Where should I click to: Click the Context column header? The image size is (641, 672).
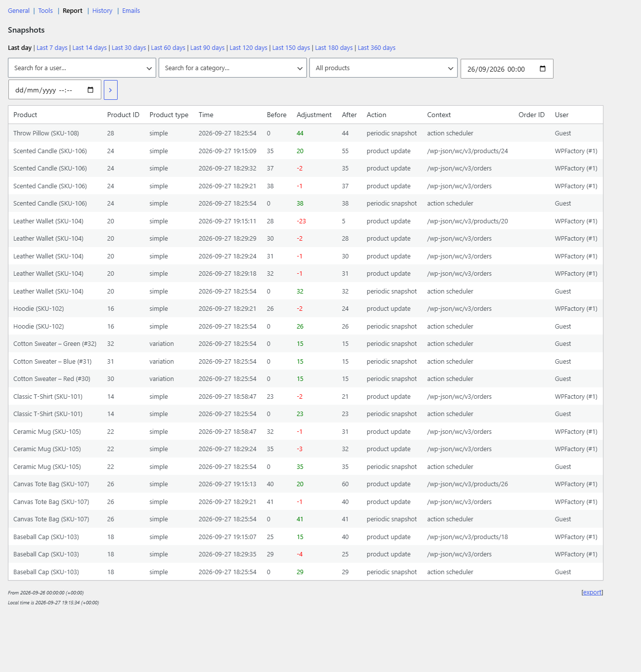click(x=439, y=115)
